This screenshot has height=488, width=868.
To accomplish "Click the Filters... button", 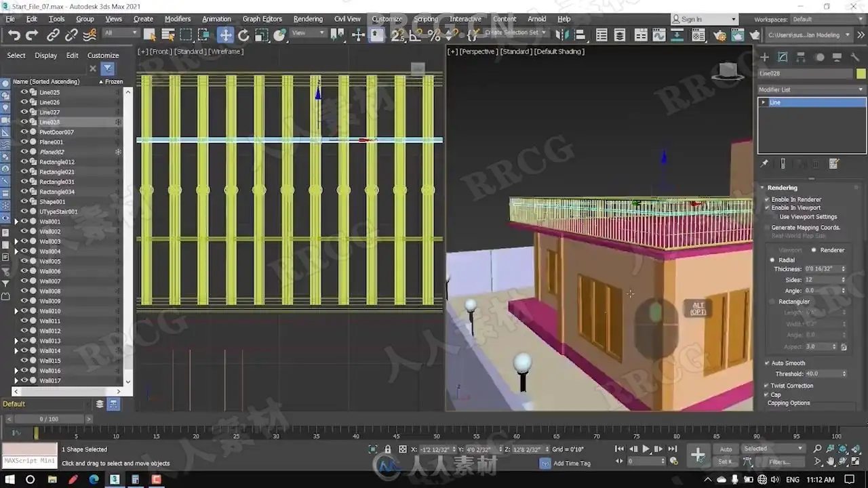I will click(781, 462).
